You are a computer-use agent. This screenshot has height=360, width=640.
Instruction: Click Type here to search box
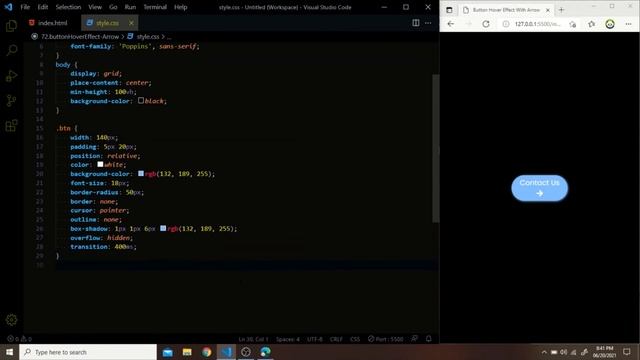[88, 352]
